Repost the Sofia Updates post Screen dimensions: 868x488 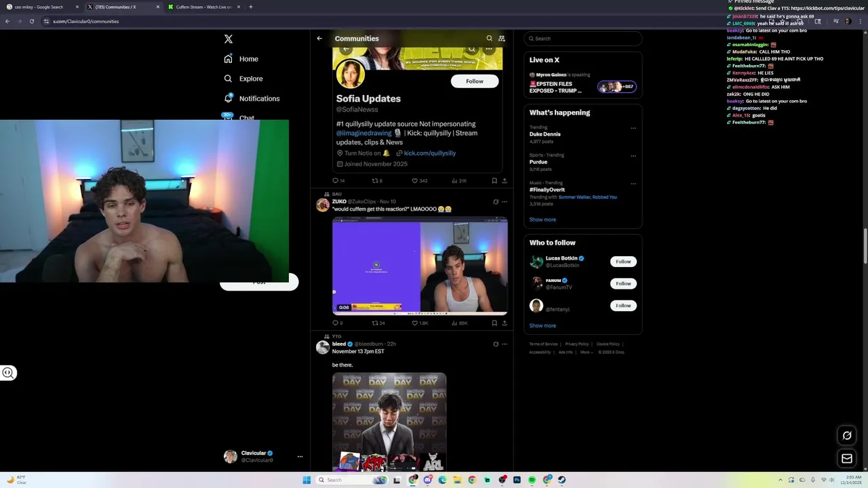point(377,181)
